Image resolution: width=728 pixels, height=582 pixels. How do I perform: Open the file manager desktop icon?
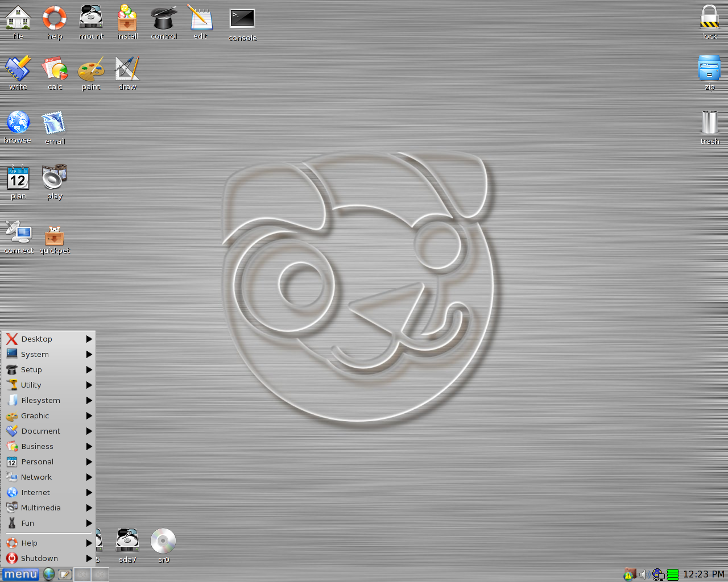click(18, 18)
